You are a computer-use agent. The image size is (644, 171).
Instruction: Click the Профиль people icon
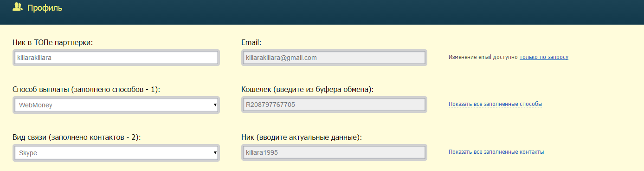pyautogui.click(x=18, y=7)
